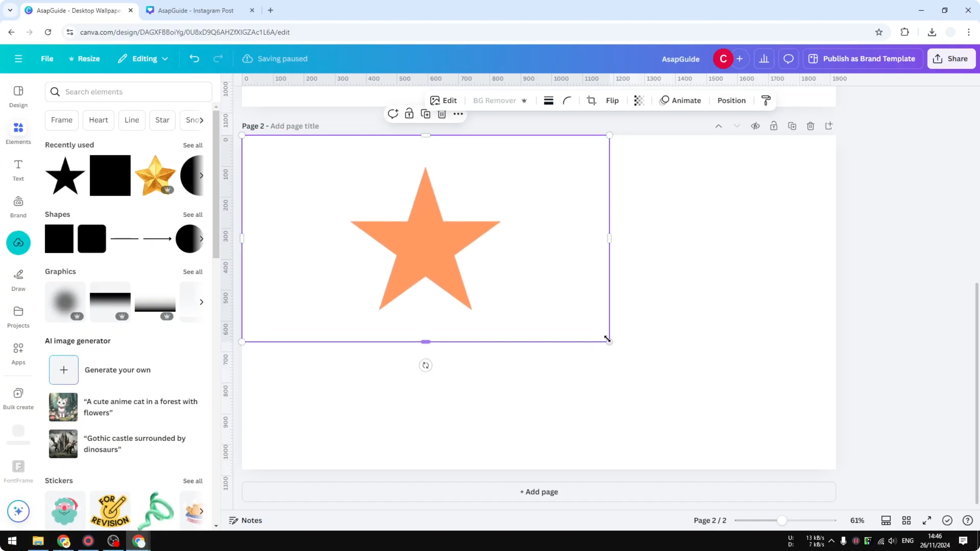Select the Crop tool in the toolbar
Viewport: 980px width, 551px height.
coord(591,100)
